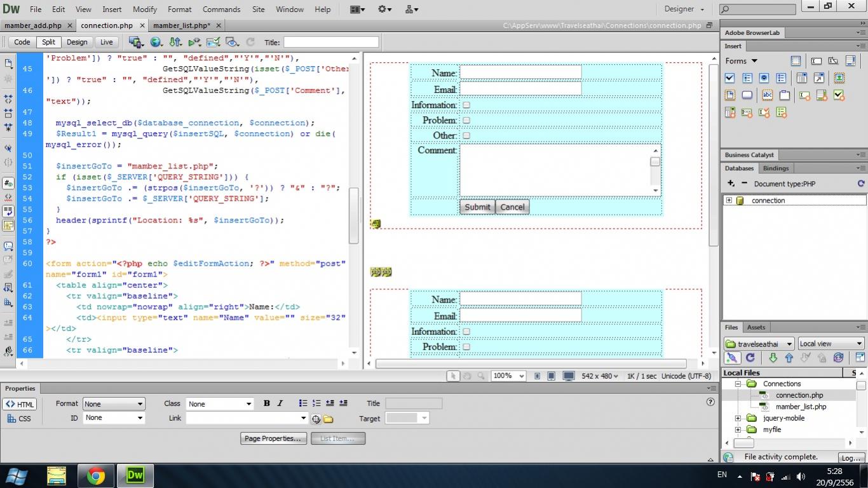Screen dimensions: 868x488
Task: Click Browse for File folder icon beside Link
Action: click(328, 419)
